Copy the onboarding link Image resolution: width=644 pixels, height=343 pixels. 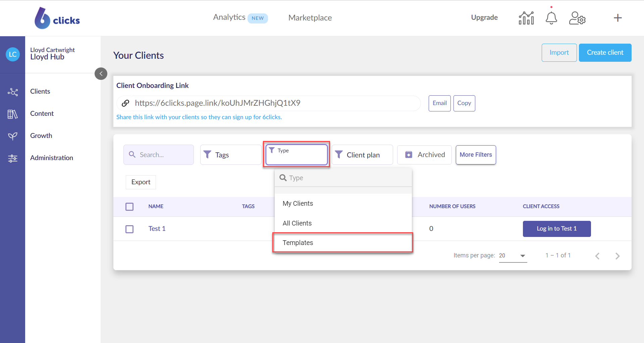[464, 103]
